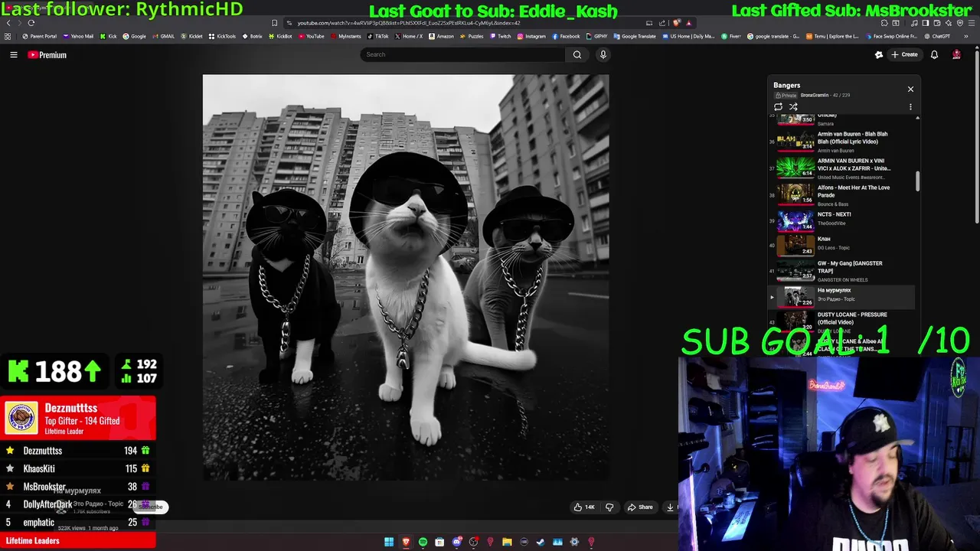Dislike the video with thumbs-down
980x551 pixels.
pyautogui.click(x=609, y=507)
